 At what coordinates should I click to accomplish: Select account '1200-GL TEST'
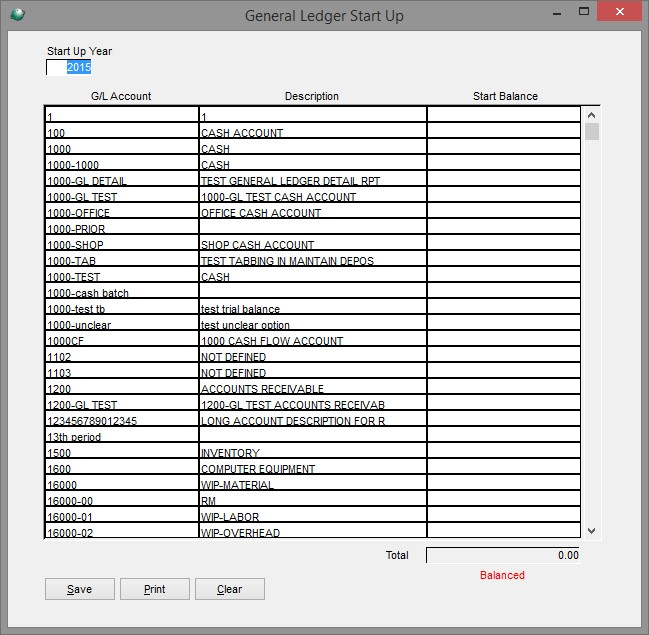(x=122, y=403)
